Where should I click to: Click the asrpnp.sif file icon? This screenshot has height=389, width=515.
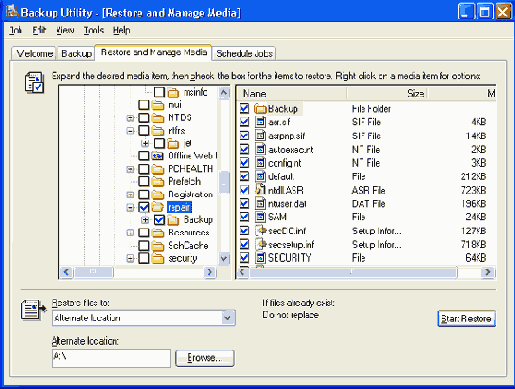(260, 136)
